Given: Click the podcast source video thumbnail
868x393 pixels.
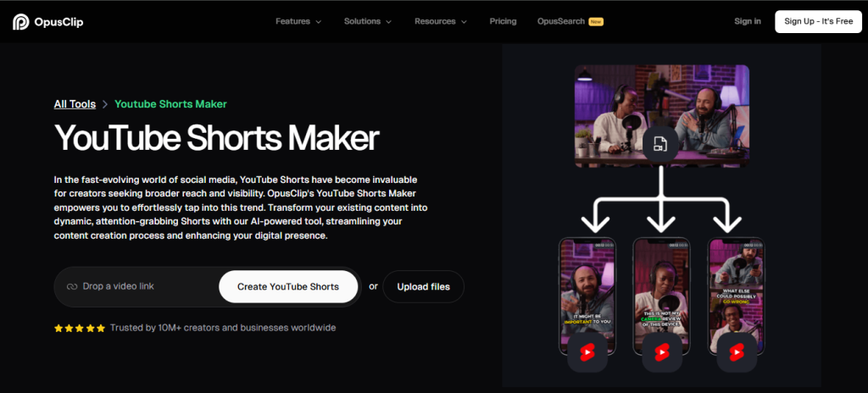Looking at the screenshot, I should tap(661, 116).
